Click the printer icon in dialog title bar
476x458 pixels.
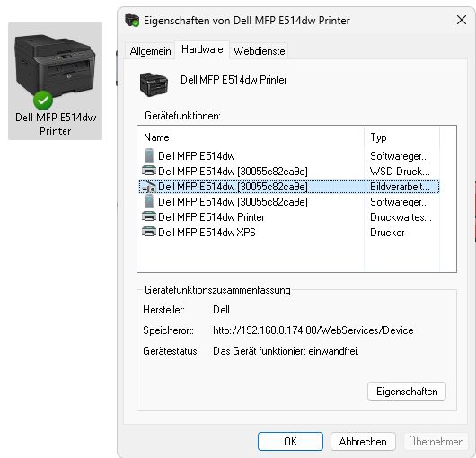(x=132, y=21)
